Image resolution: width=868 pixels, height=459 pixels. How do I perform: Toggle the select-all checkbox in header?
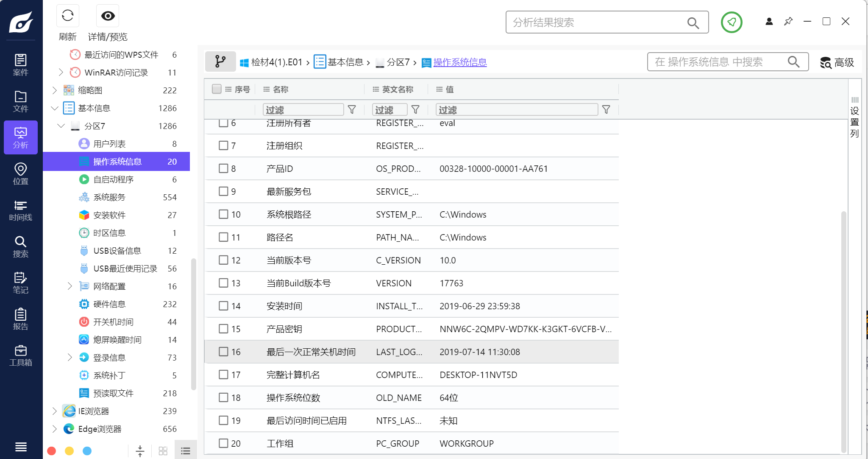coord(217,89)
